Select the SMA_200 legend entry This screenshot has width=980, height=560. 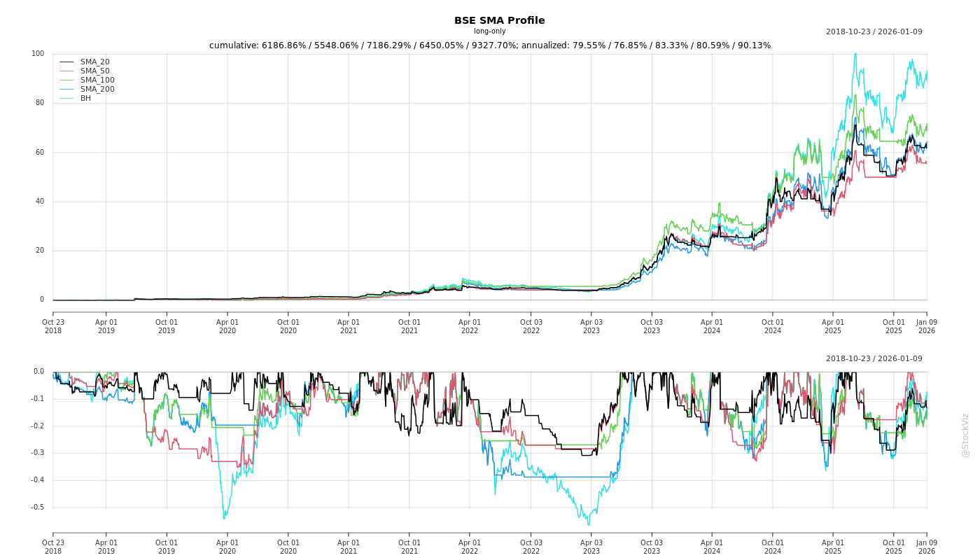click(97, 90)
